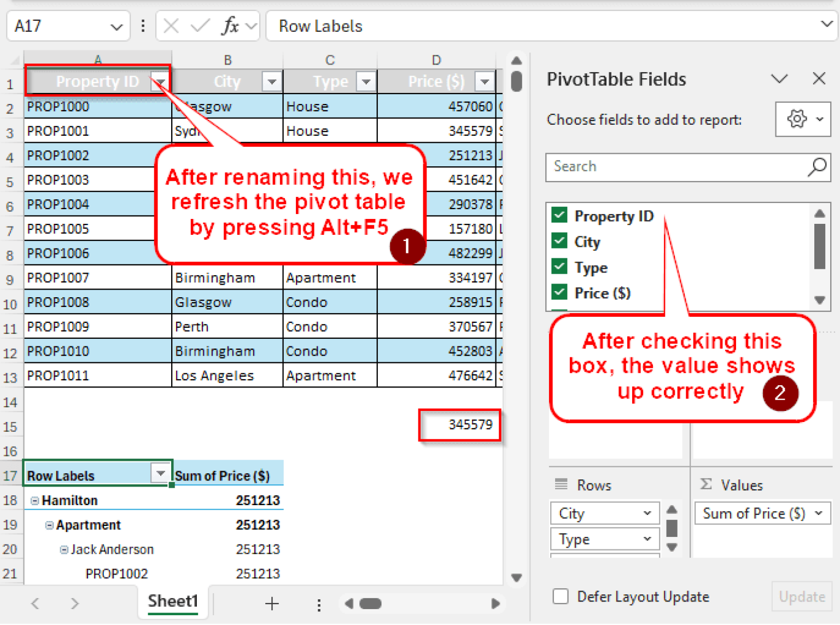Image resolution: width=840 pixels, height=625 pixels.
Task: Open the City column filter dropdown
Action: coord(271,82)
